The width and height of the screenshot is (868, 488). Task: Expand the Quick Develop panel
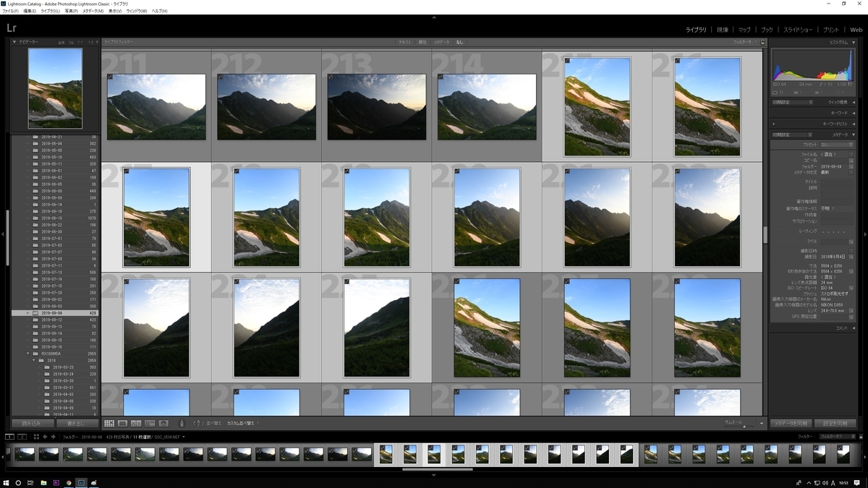point(855,103)
